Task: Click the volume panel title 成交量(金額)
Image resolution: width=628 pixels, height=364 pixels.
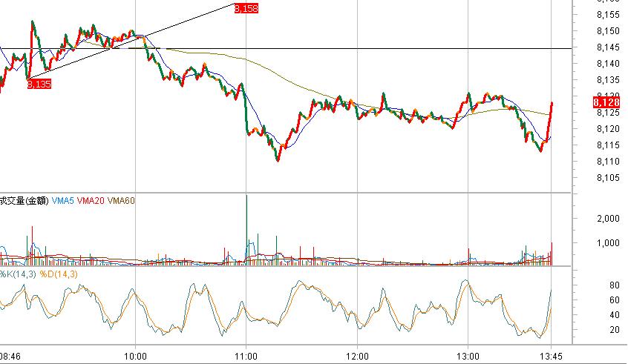Action: click(x=24, y=200)
